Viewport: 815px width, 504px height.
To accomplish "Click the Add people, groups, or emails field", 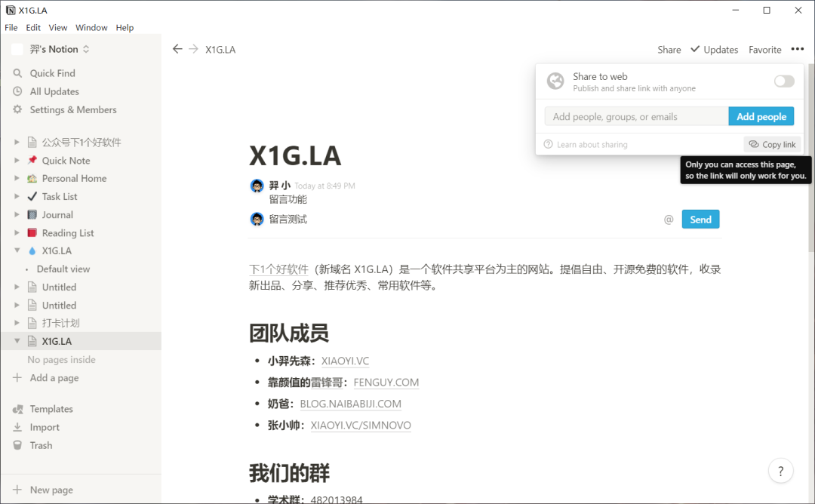I will point(636,116).
